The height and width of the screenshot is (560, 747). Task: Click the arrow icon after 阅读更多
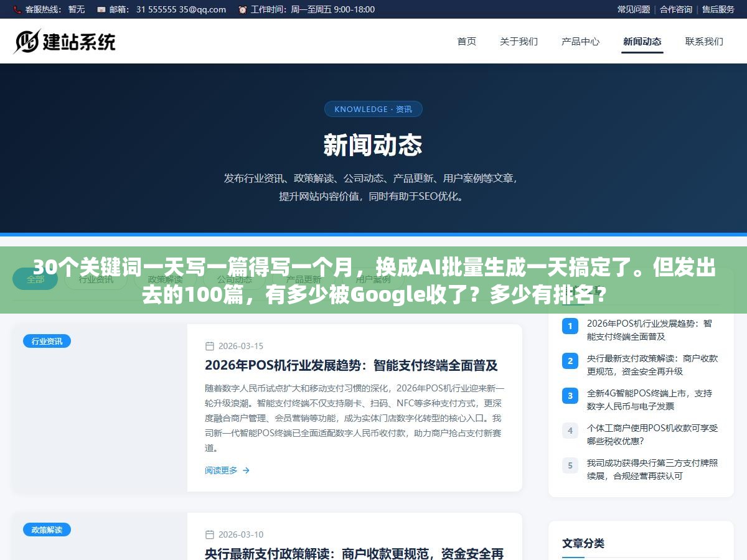(246, 470)
